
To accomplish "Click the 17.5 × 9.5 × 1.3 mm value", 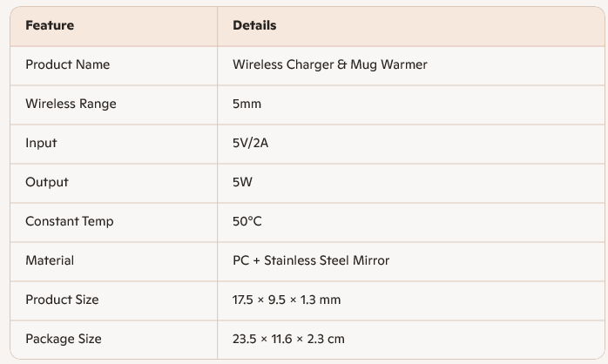I will click(x=287, y=300).
